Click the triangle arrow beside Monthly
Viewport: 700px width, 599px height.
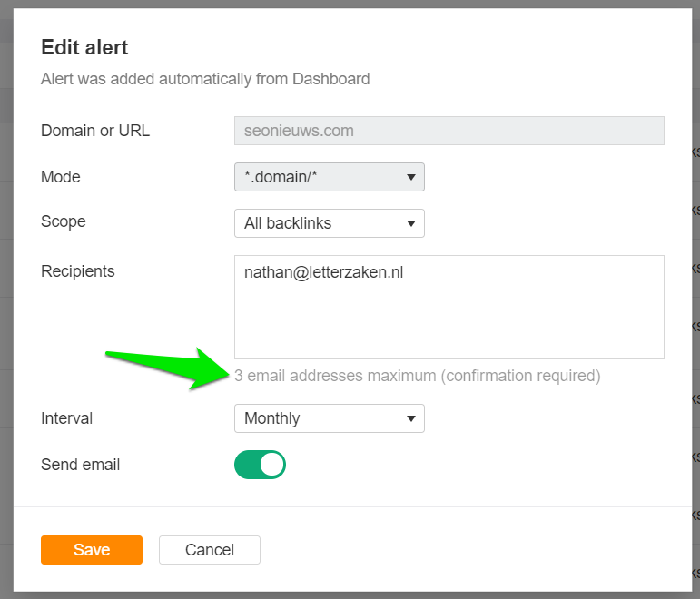click(x=411, y=418)
